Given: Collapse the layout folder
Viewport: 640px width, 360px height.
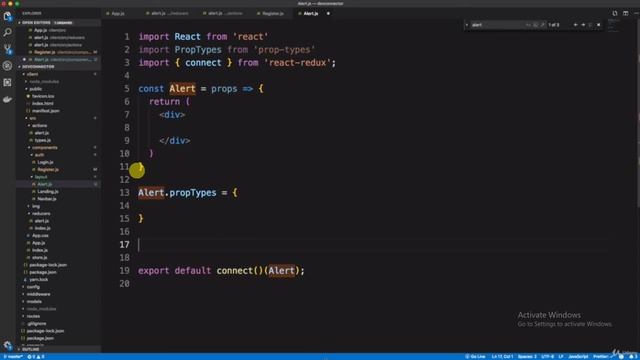Looking at the screenshot, I should click(41, 177).
